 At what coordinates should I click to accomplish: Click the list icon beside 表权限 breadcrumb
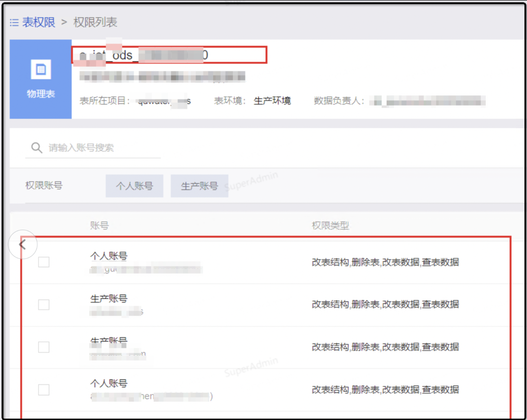click(14, 22)
